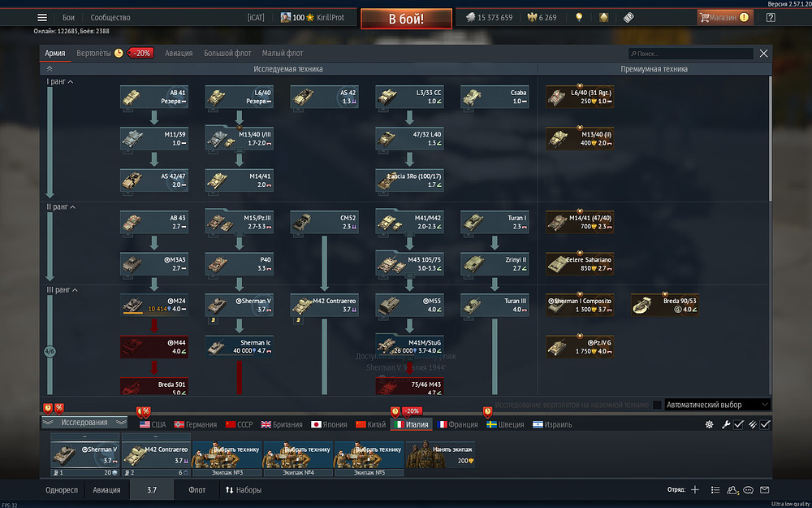Open the squad chat bubble icon
This screenshot has height=508, width=812.
[748, 490]
